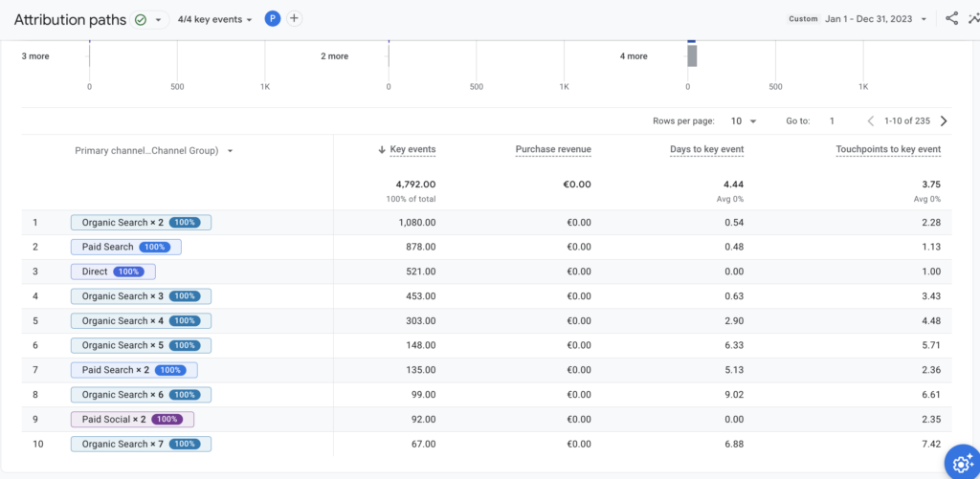Image resolution: width=980 pixels, height=479 pixels.
Task: Click the 878.00 key events value
Action: pyautogui.click(x=421, y=247)
